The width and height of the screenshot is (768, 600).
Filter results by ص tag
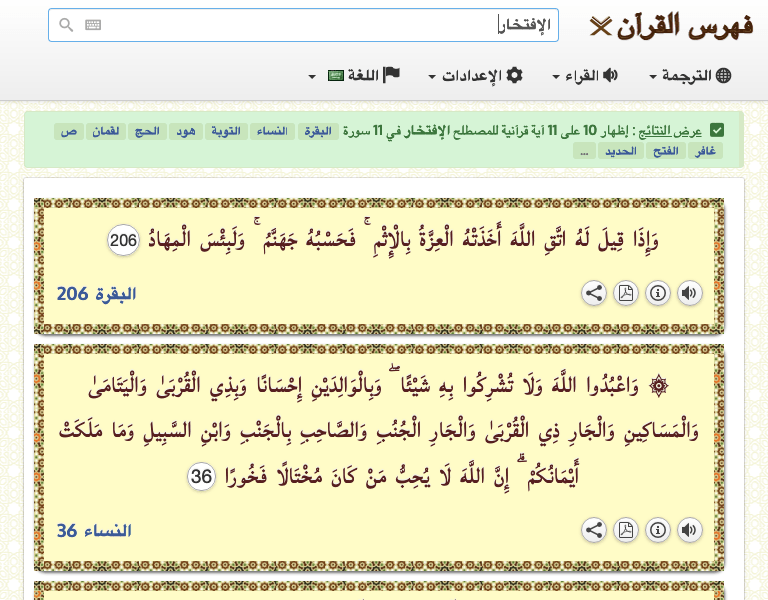click(x=69, y=131)
